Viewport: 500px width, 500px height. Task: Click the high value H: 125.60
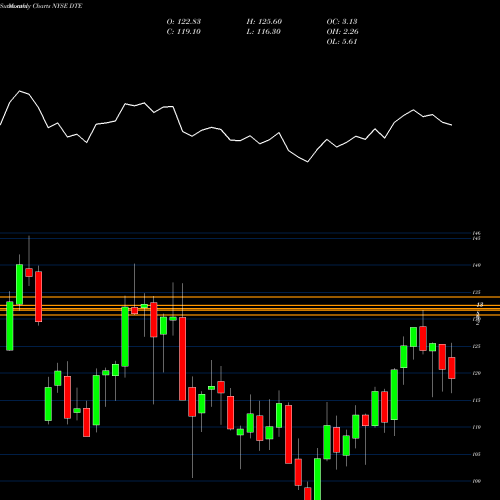[264, 22]
